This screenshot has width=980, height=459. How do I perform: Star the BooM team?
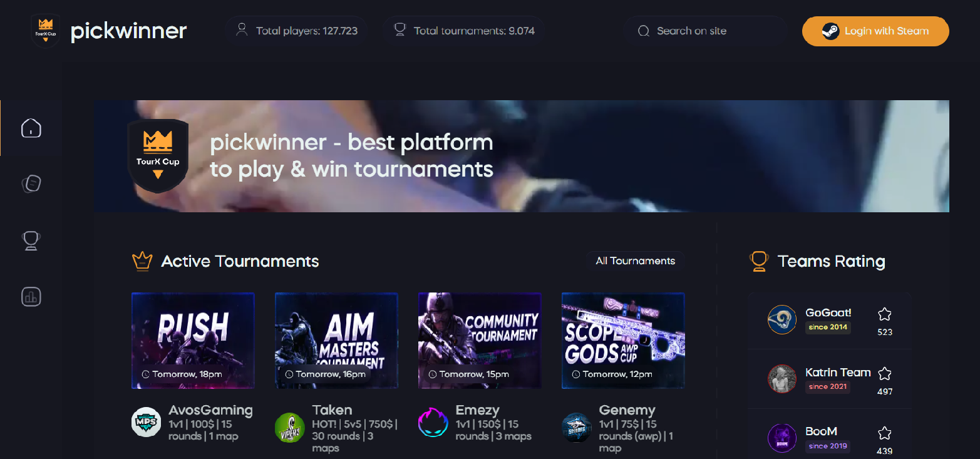(884, 433)
